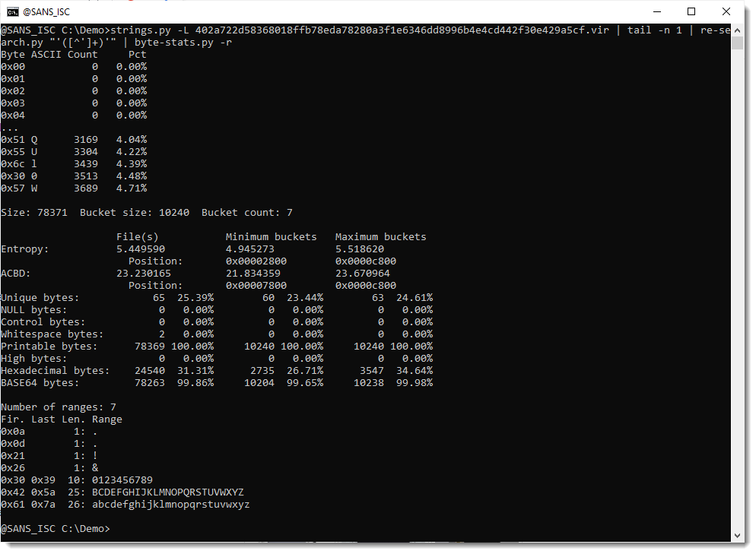Click the empty vertical scrollbar track
Image resolution: width=756 pixels, height=554 pixels.
click(x=737, y=304)
